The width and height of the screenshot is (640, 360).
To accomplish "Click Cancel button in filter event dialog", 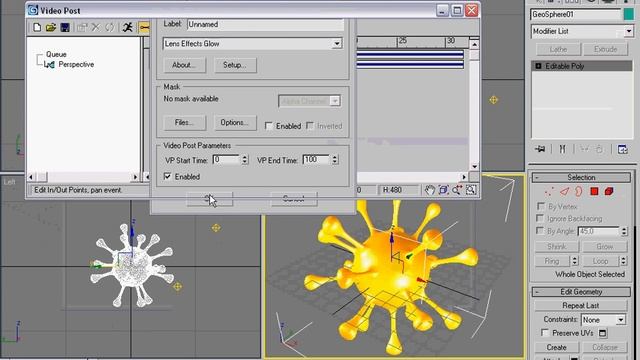I will [x=293, y=199].
